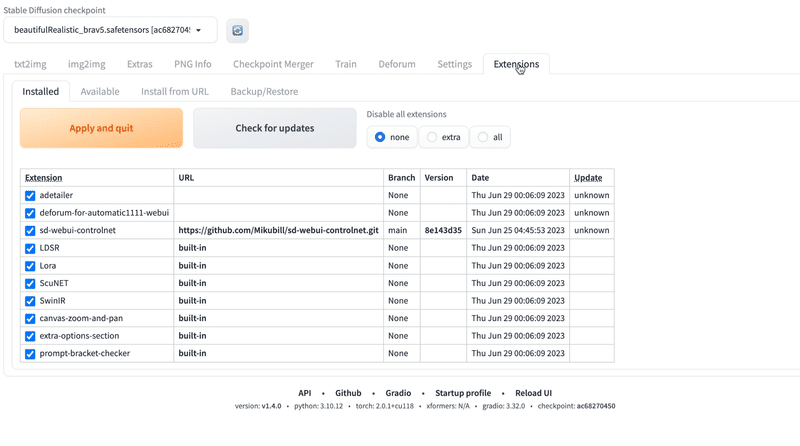Image resolution: width=800 pixels, height=446 pixels.
Task: Click the Check for updates button
Action: point(275,128)
